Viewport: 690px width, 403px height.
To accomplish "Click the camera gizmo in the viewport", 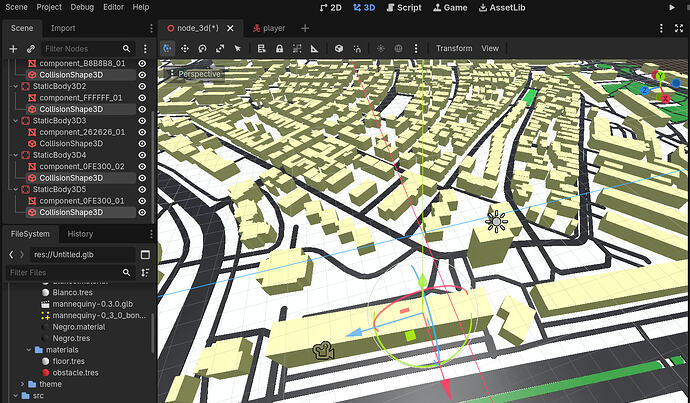I will pyautogui.click(x=322, y=351).
